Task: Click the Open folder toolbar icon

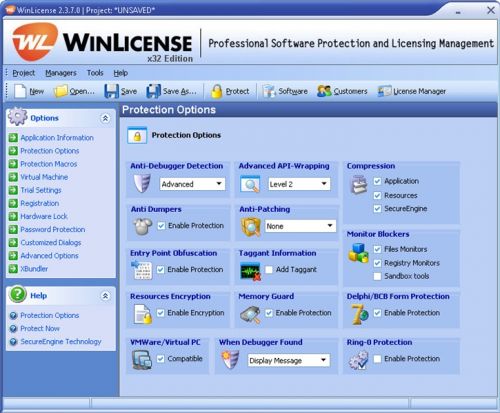Action: tap(60, 91)
